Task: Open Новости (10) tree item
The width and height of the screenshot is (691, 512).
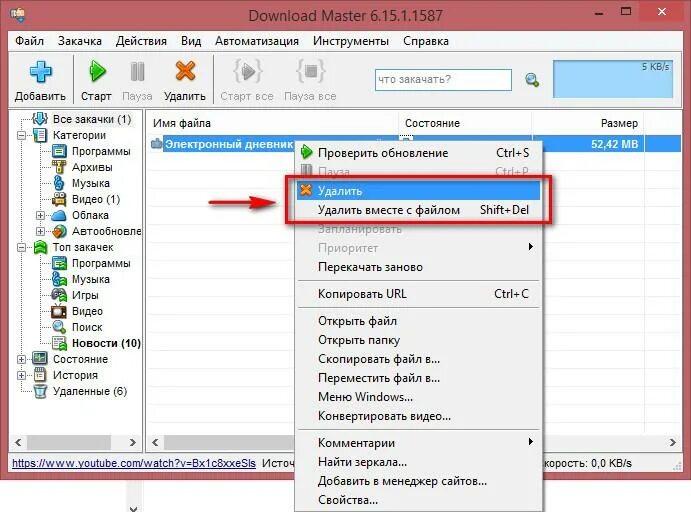Action: [x=106, y=343]
